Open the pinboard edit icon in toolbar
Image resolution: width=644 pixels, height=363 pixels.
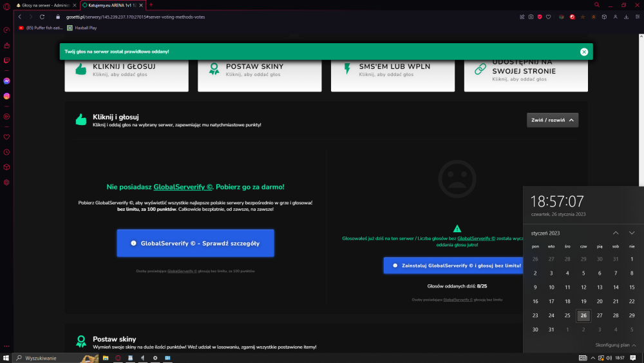click(522, 17)
